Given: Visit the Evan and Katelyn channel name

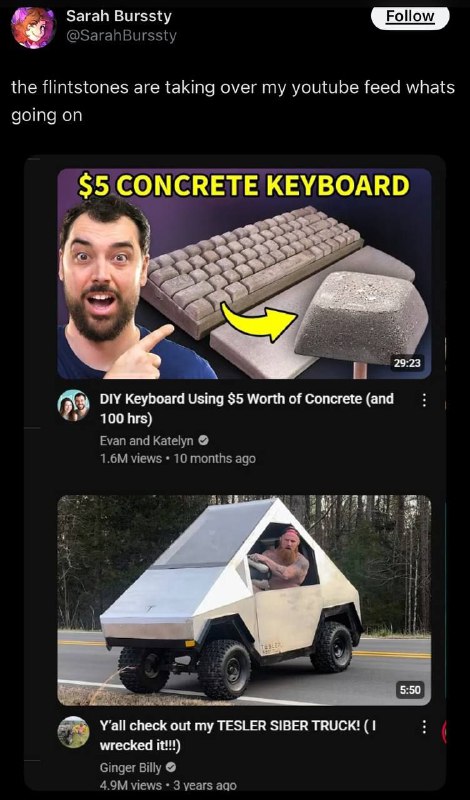Looking at the screenshot, I should tap(146, 440).
